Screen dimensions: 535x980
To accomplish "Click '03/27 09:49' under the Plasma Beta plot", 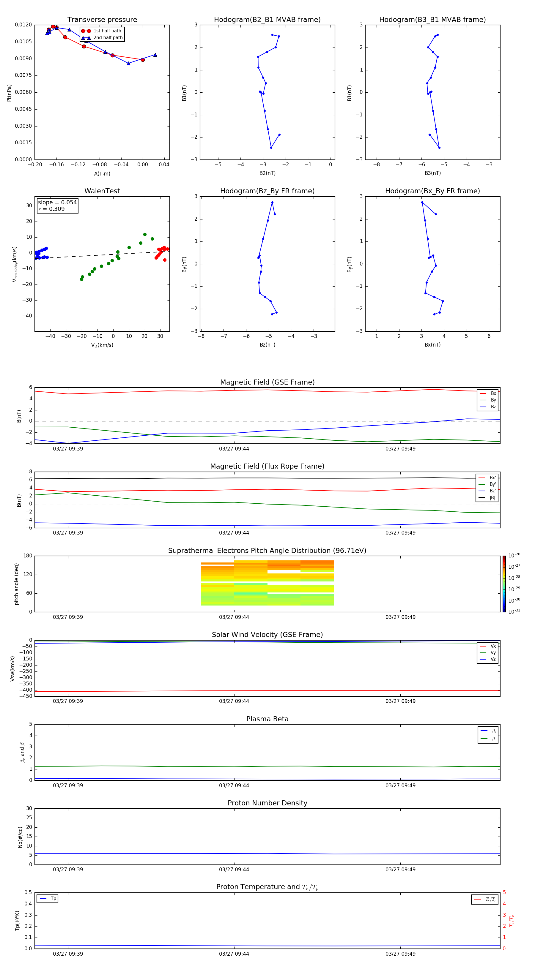I will tap(400, 785).
